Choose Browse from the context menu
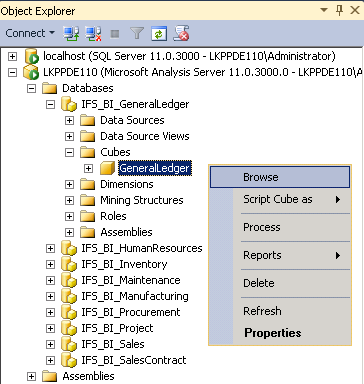 [x=280, y=177]
